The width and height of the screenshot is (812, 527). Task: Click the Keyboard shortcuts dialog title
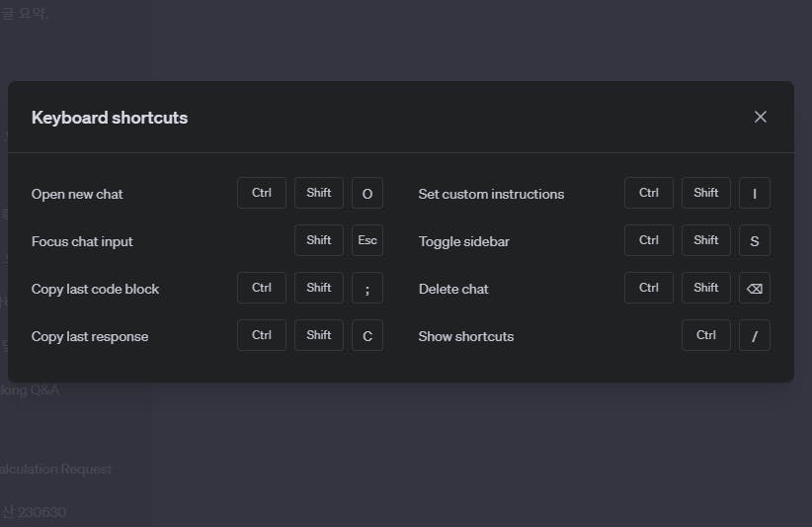click(110, 118)
